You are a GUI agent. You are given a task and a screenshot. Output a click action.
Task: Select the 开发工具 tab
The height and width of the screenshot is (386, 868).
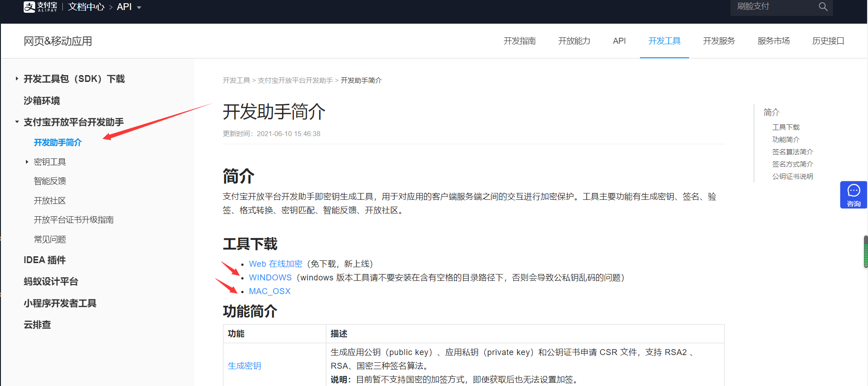pos(664,41)
